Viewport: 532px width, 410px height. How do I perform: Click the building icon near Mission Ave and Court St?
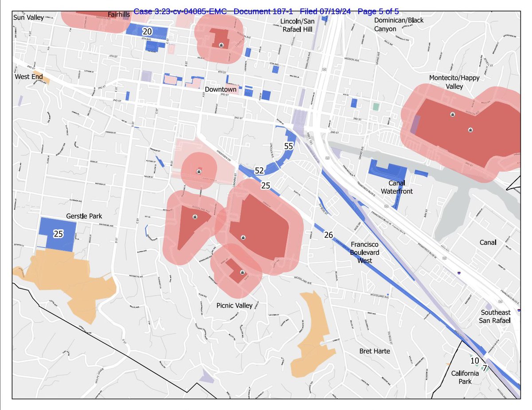221,44
